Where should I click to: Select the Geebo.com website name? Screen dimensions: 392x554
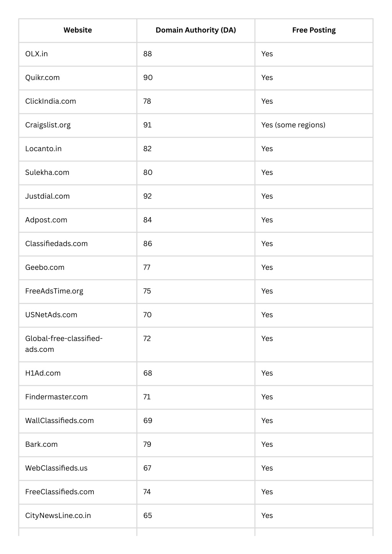click(x=45, y=268)
